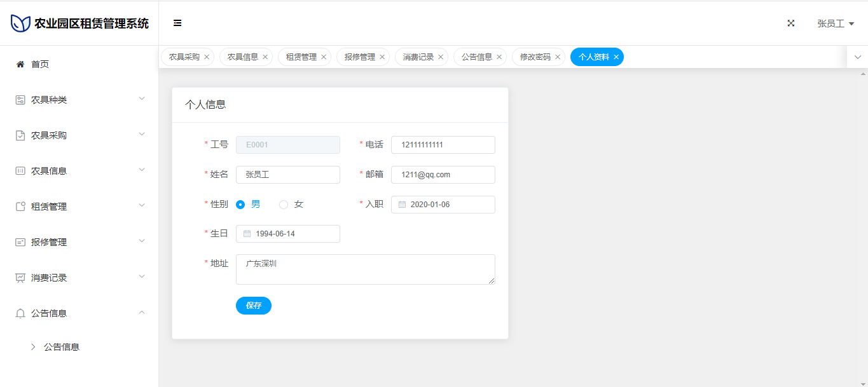Click the 保存 button

pos(253,306)
